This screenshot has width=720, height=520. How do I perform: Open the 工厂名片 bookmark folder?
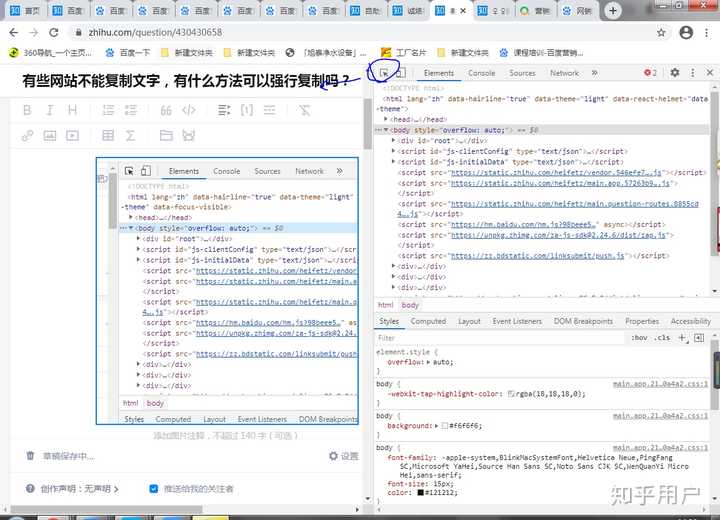pyautogui.click(x=403, y=53)
